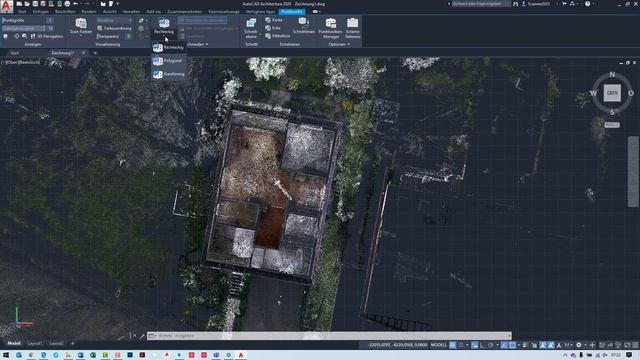Select Kreisförmig from the crop dropdown list
The width and height of the screenshot is (640, 360).
click(169, 74)
